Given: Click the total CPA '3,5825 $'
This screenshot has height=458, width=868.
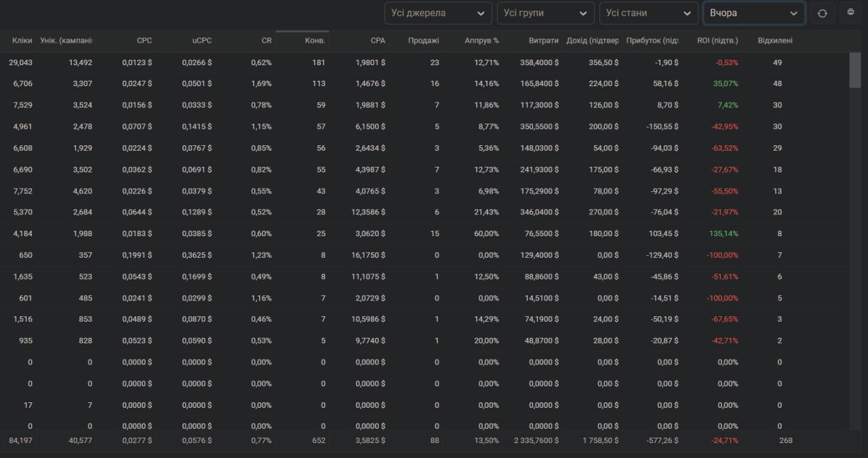Looking at the screenshot, I should click(x=370, y=440).
